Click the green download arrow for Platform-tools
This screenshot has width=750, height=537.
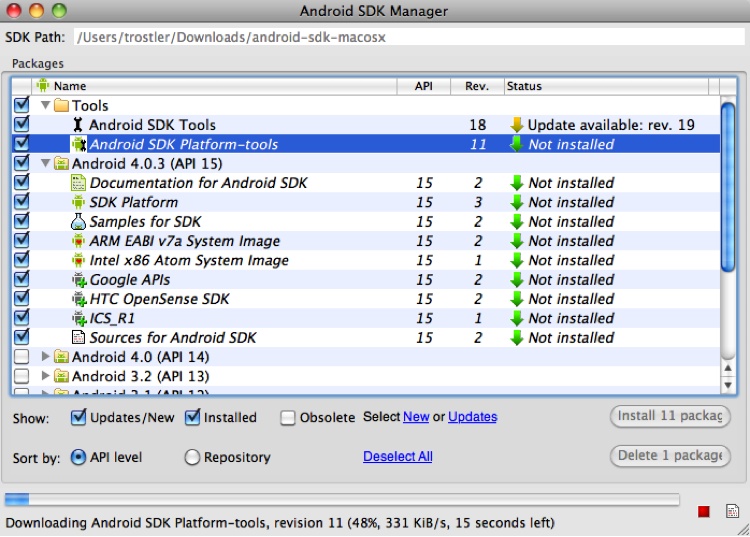(517, 144)
